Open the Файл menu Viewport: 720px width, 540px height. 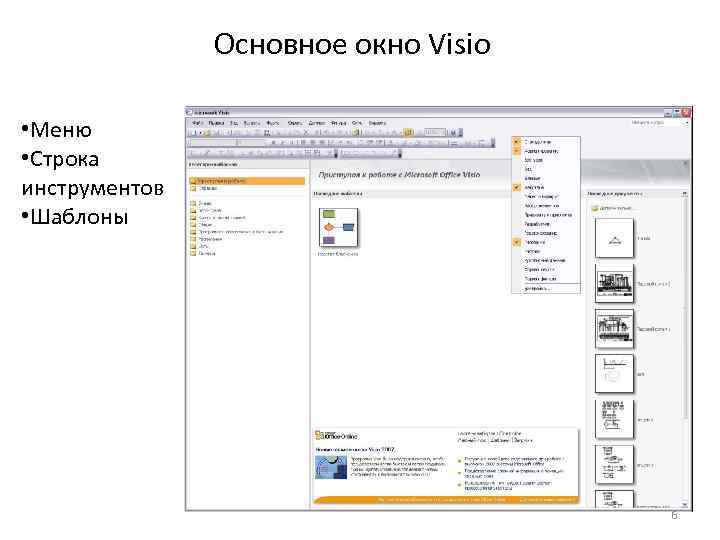(197, 123)
